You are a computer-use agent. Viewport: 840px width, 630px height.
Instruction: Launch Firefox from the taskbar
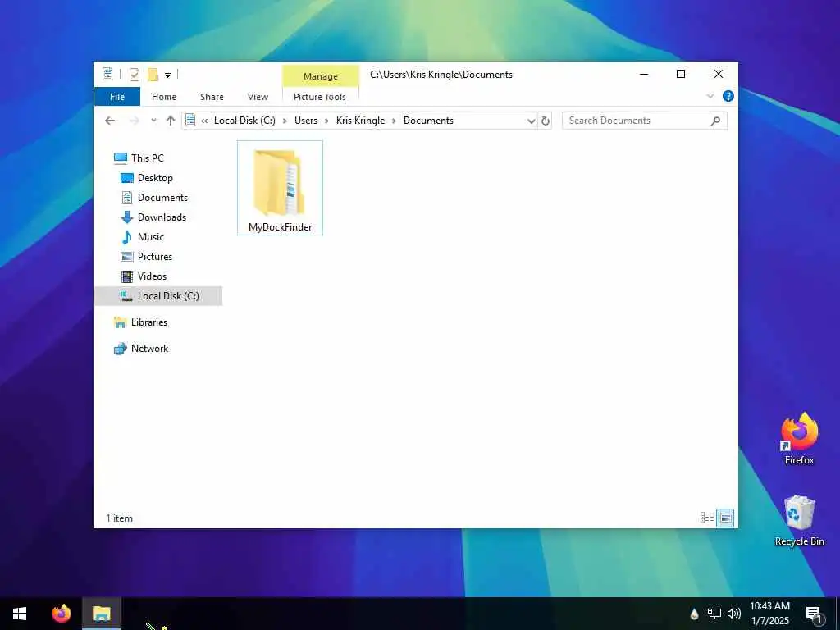(x=62, y=614)
